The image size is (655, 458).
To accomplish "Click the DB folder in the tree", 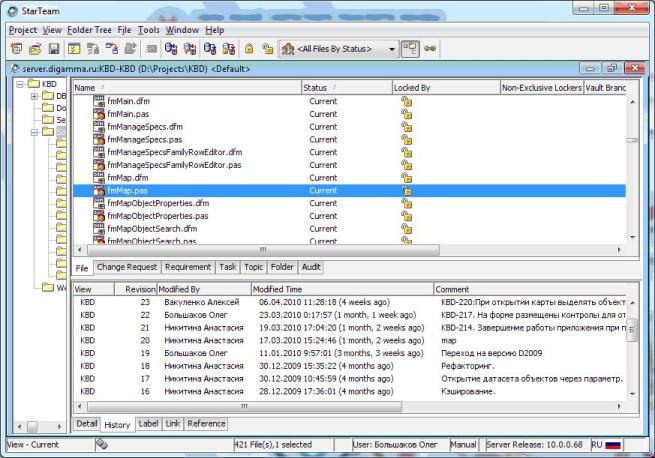I will (48, 96).
